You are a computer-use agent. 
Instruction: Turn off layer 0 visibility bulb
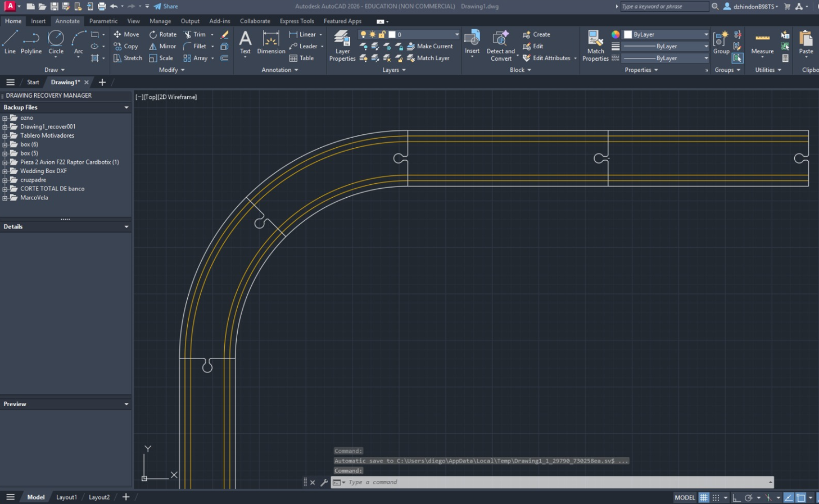click(363, 34)
